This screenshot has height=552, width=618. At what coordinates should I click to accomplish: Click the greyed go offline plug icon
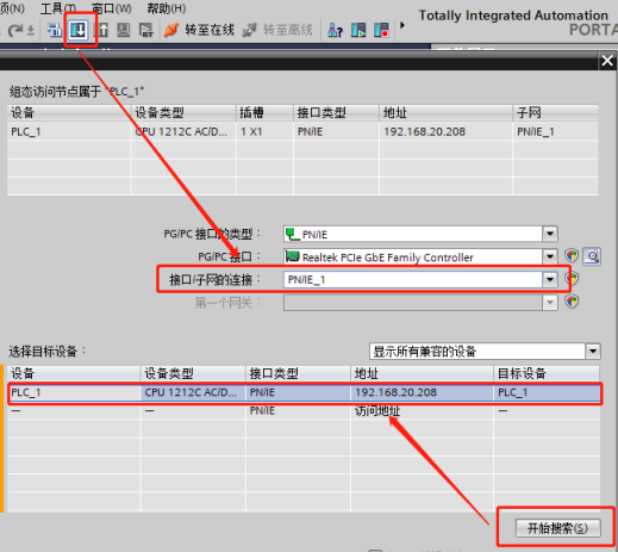(249, 30)
